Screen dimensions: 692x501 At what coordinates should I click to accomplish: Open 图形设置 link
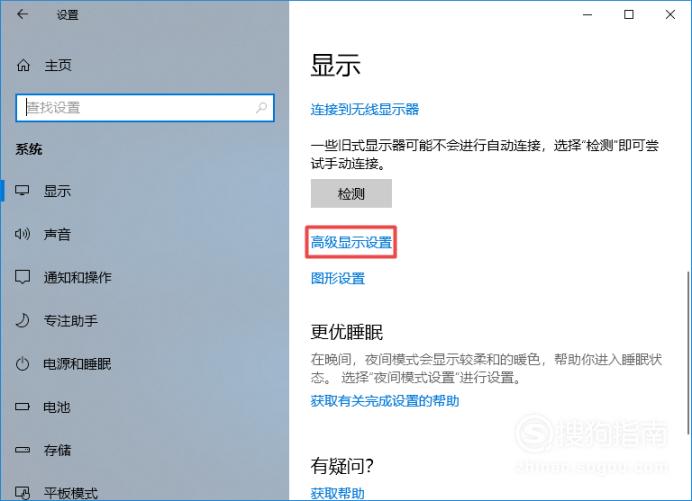[x=338, y=278]
